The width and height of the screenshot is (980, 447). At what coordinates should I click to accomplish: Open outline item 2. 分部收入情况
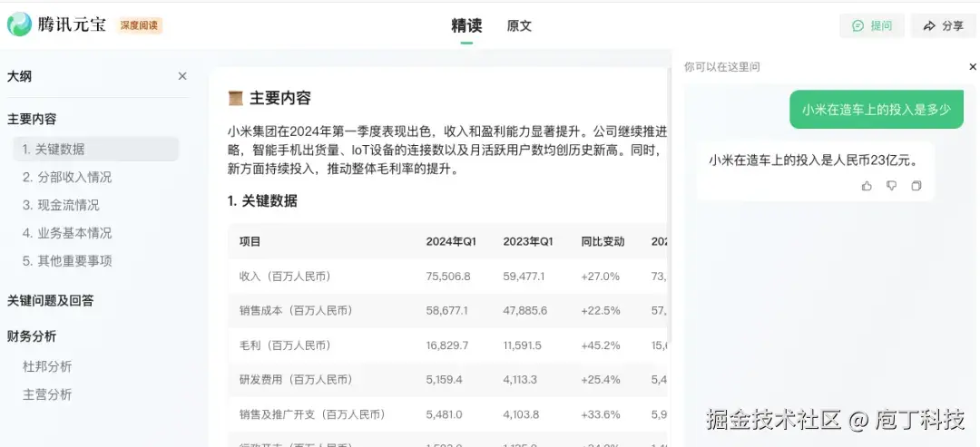[x=67, y=178]
